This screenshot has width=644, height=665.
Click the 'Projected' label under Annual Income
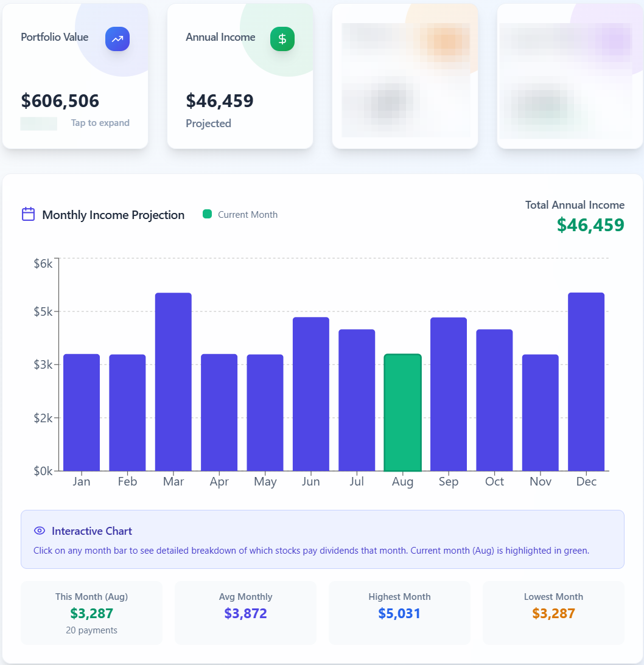(208, 124)
